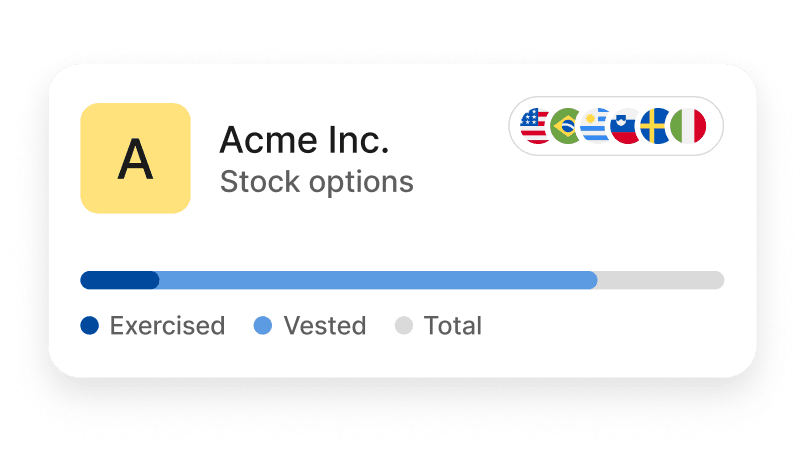805x450 pixels.
Task: Click the gray unvested bar segment
Action: pos(661,280)
